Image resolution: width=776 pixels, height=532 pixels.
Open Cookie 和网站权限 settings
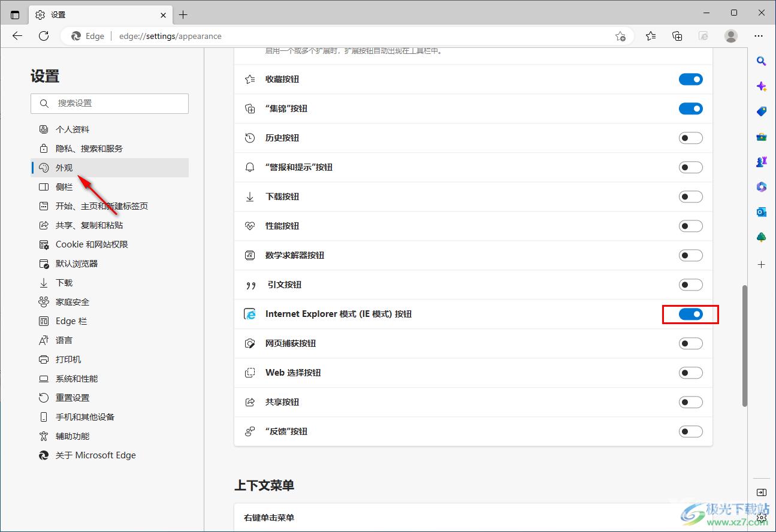(x=110, y=244)
